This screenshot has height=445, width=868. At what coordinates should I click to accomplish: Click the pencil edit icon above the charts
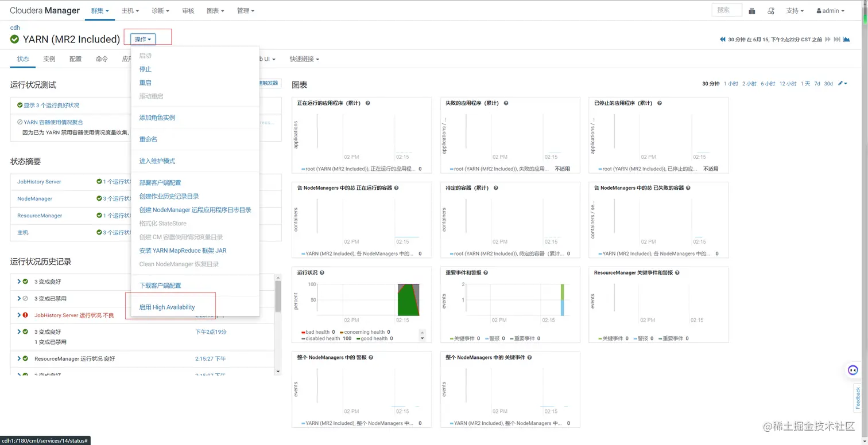[x=842, y=84]
